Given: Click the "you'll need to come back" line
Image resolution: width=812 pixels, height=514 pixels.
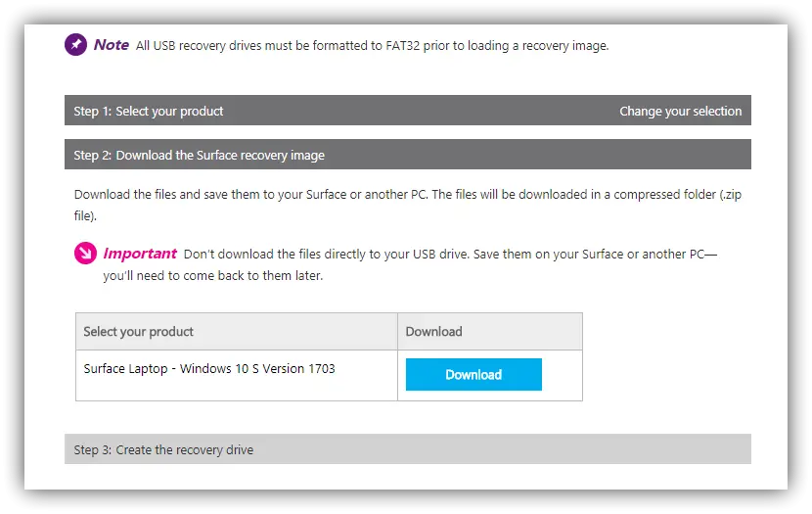Looking at the screenshot, I should [213, 275].
